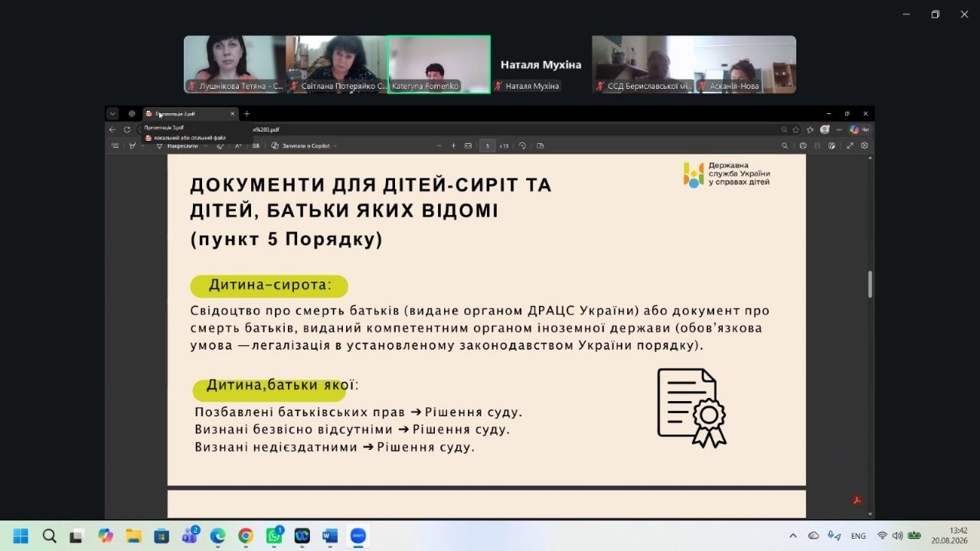This screenshot has width=980, height=551.
Task: Reload the browser page
Action: (x=127, y=129)
